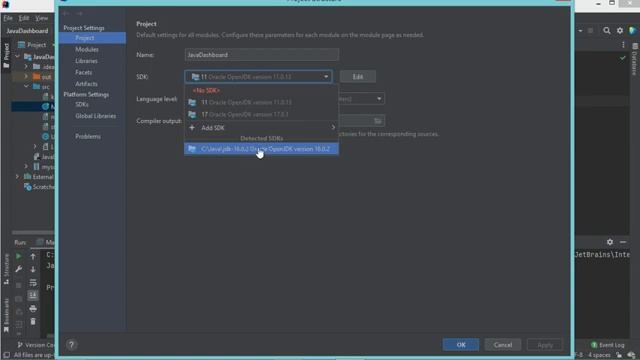The height and width of the screenshot is (360, 640).
Task: Click the down arrow in Run panel
Action: pyautogui.click(x=33, y=269)
